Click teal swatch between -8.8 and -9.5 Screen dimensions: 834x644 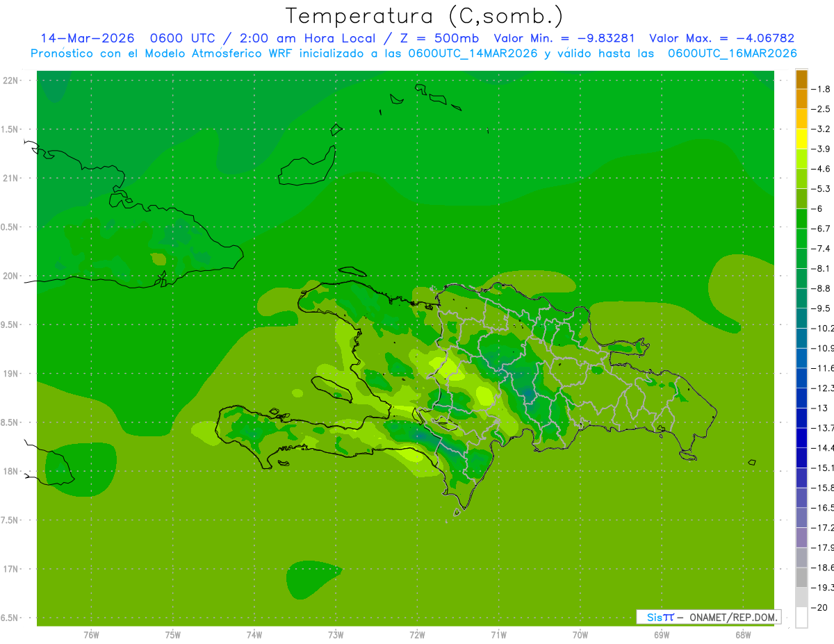click(801, 298)
